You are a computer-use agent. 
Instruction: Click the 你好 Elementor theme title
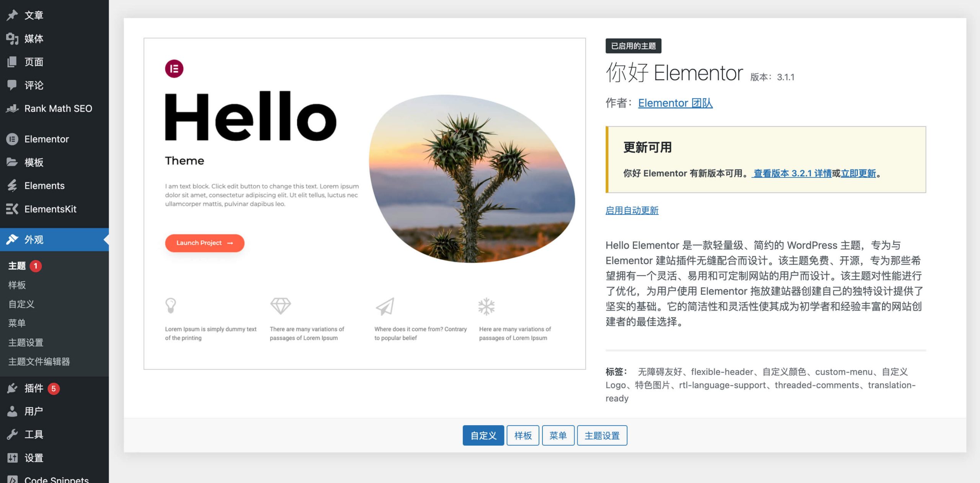tap(674, 73)
